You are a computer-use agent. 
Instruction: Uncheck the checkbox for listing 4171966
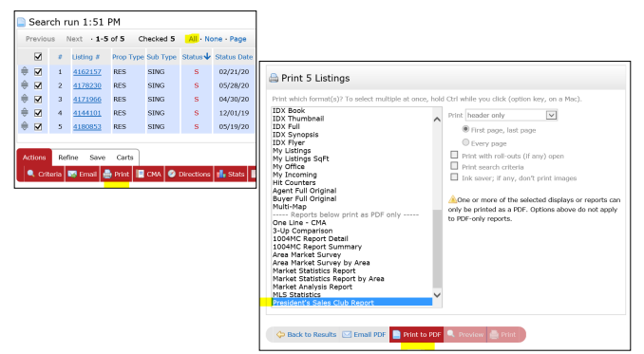(x=38, y=99)
